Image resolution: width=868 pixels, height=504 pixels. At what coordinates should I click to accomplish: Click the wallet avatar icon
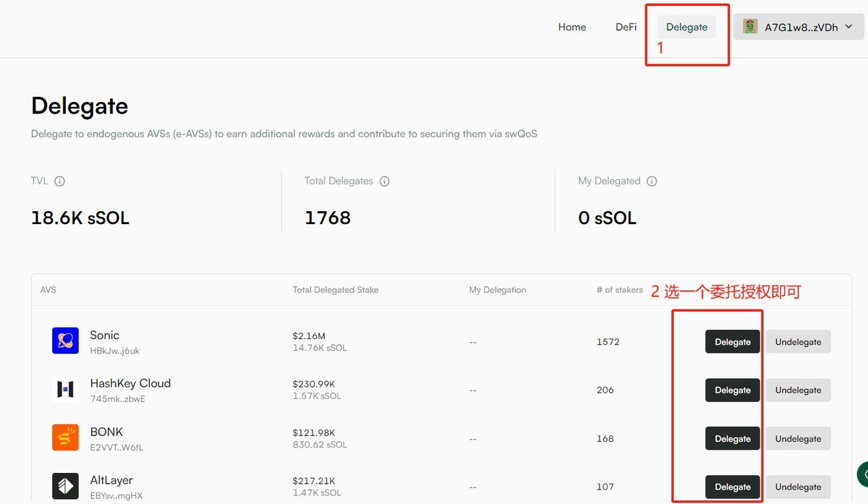(x=750, y=27)
